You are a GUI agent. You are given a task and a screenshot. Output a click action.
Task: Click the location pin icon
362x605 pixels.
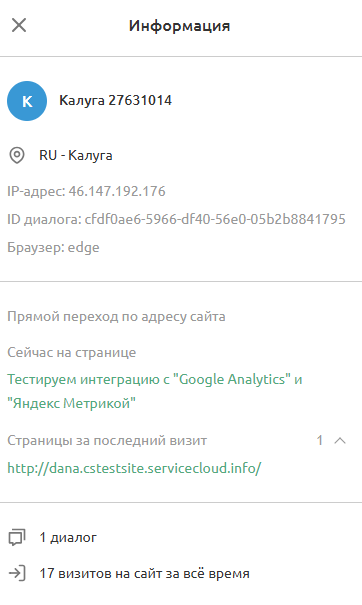pyautogui.click(x=17, y=155)
